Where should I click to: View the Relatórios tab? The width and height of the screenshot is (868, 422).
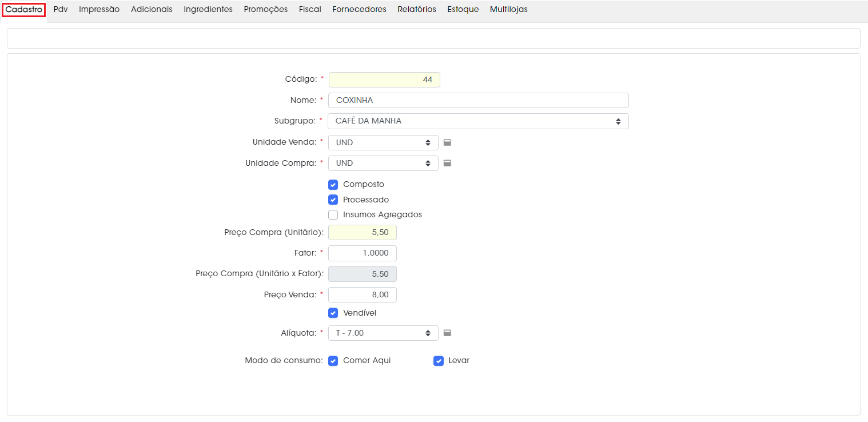(x=417, y=9)
